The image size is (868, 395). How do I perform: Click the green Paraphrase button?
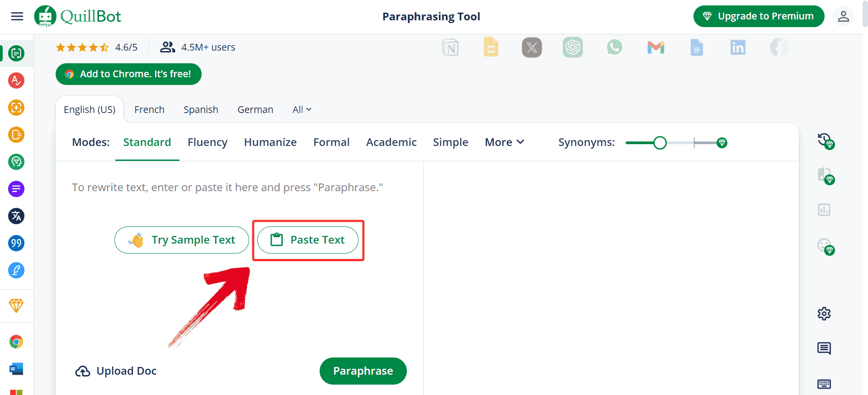363,371
